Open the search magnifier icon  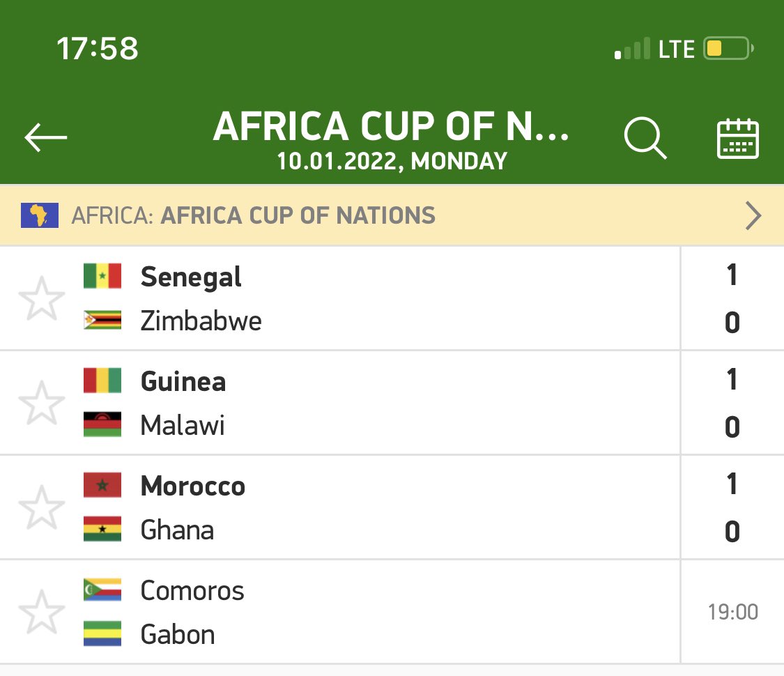[x=645, y=138]
